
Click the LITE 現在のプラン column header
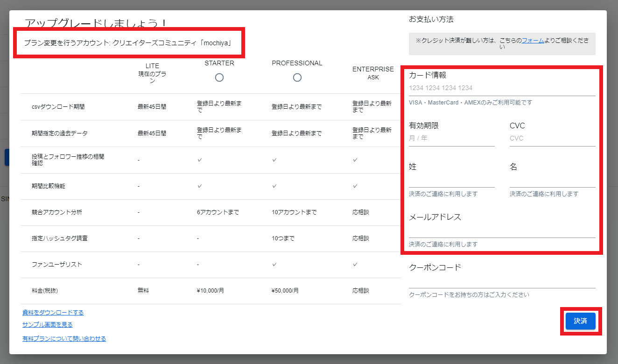click(152, 74)
